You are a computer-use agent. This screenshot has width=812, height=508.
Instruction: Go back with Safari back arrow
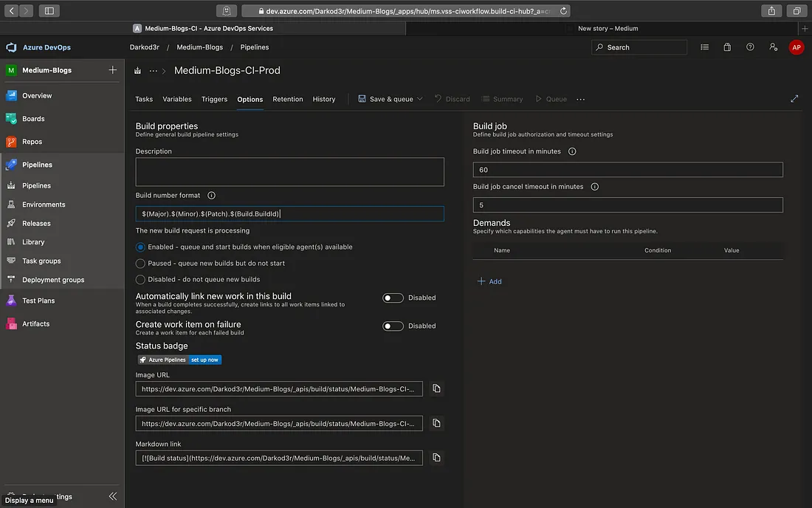coord(11,11)
